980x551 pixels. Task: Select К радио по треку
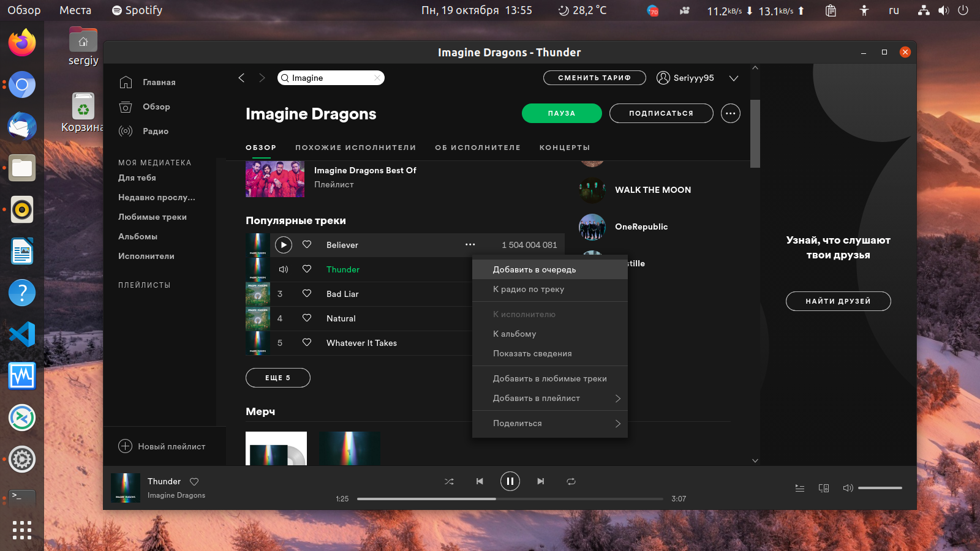coord(550,289)
